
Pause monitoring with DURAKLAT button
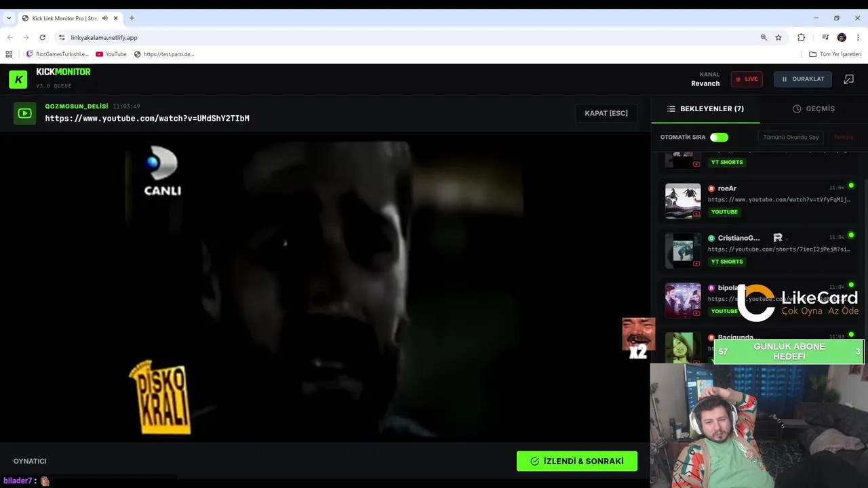[x=803, y=79]
